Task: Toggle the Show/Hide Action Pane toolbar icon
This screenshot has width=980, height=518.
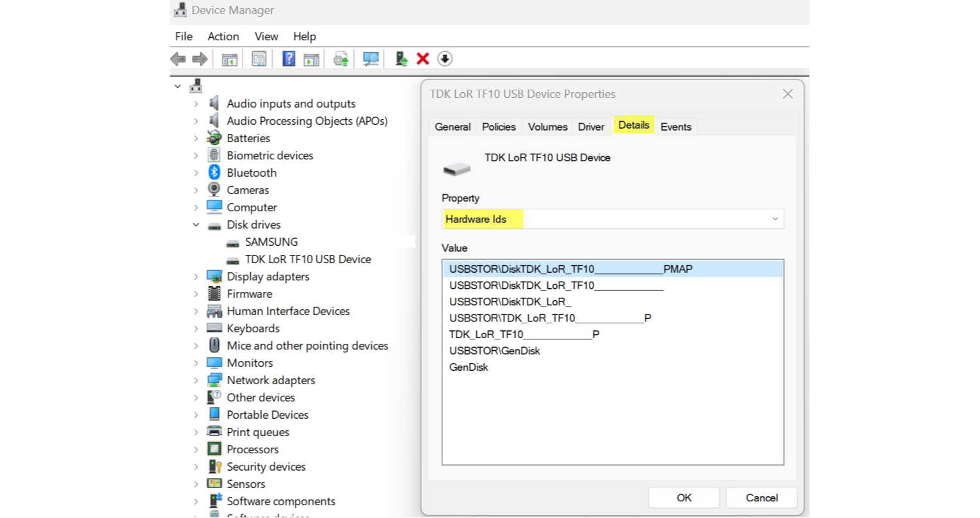Action: [311, 59]
